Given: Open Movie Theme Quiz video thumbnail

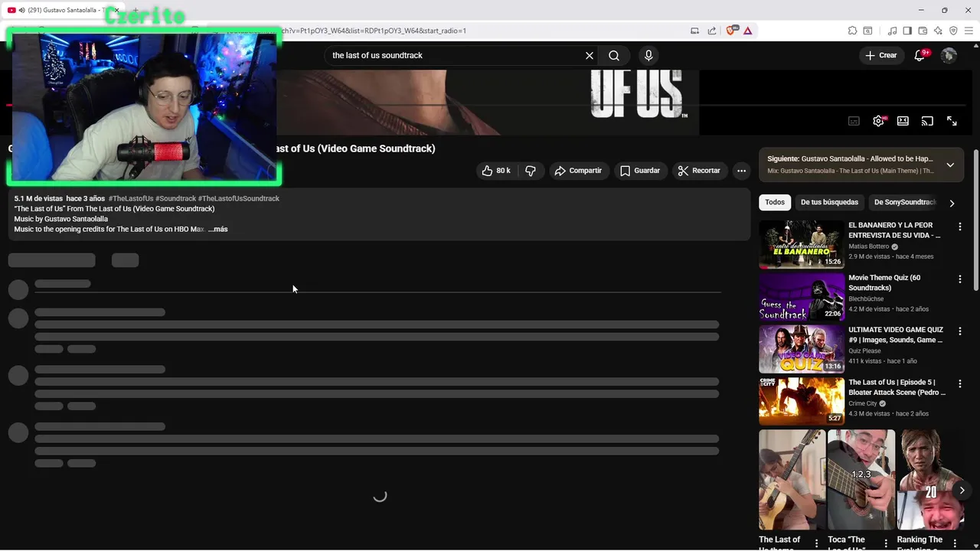Looking at the screenshot, I should [x=802, y=296].
